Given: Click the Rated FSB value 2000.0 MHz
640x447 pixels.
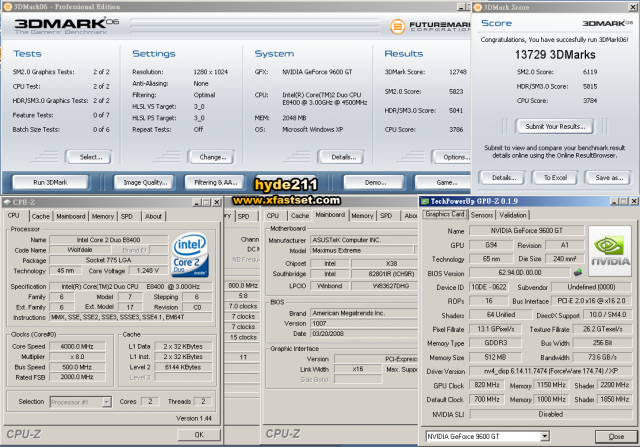Looking at the screenshot, I should (77, 377).
